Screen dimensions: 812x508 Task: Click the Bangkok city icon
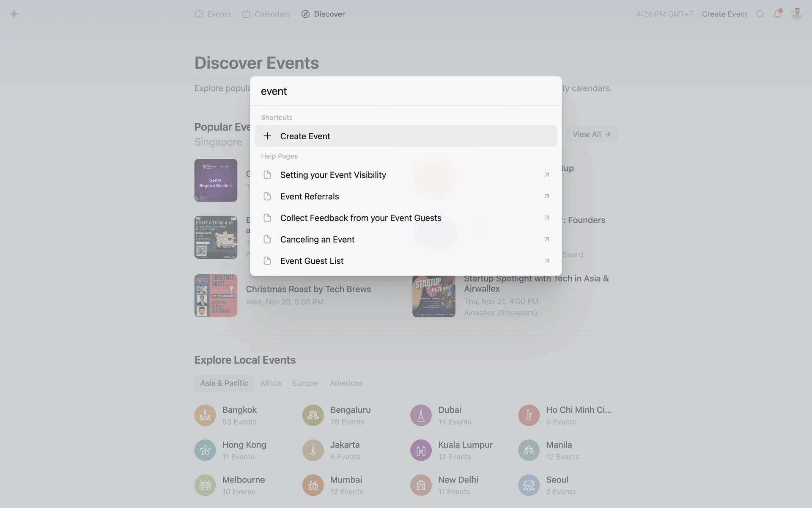pos(205,415)
